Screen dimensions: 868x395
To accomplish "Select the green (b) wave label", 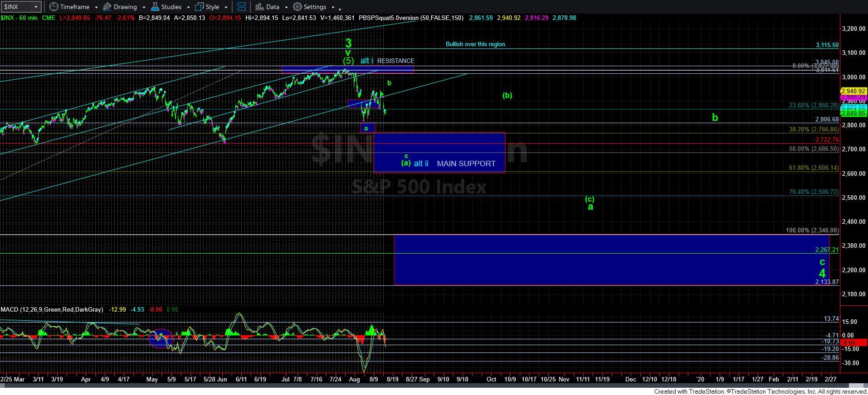I will [507, 95].
